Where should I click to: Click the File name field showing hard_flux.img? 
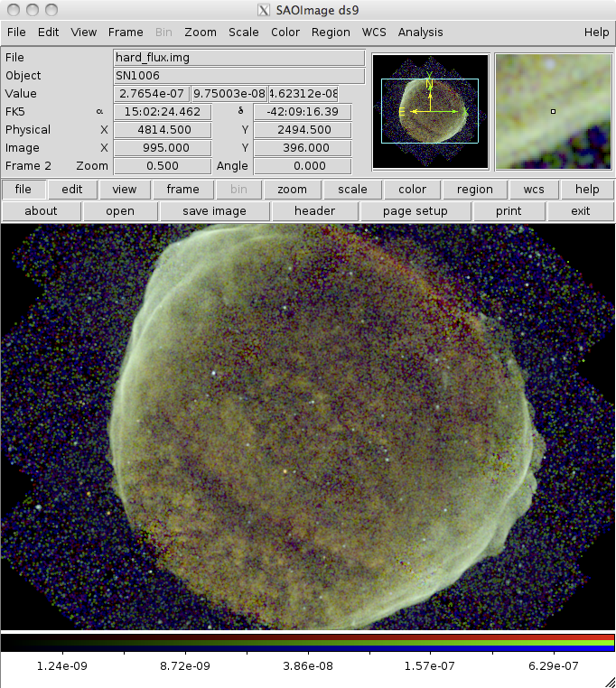[238, 57]
